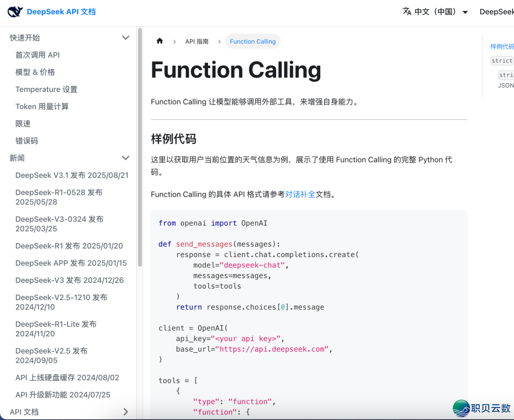Open API 上线硬盘缓存 2024/08/02 news
The height and width of the screenshot is (420, 514).
click(67, 378)
